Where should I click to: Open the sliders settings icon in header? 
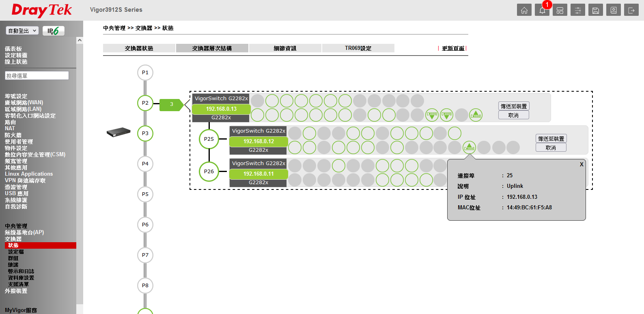(x=577, y=10)
